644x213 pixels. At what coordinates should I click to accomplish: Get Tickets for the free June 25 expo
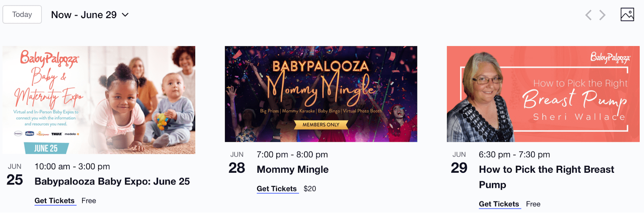(54, 201)
